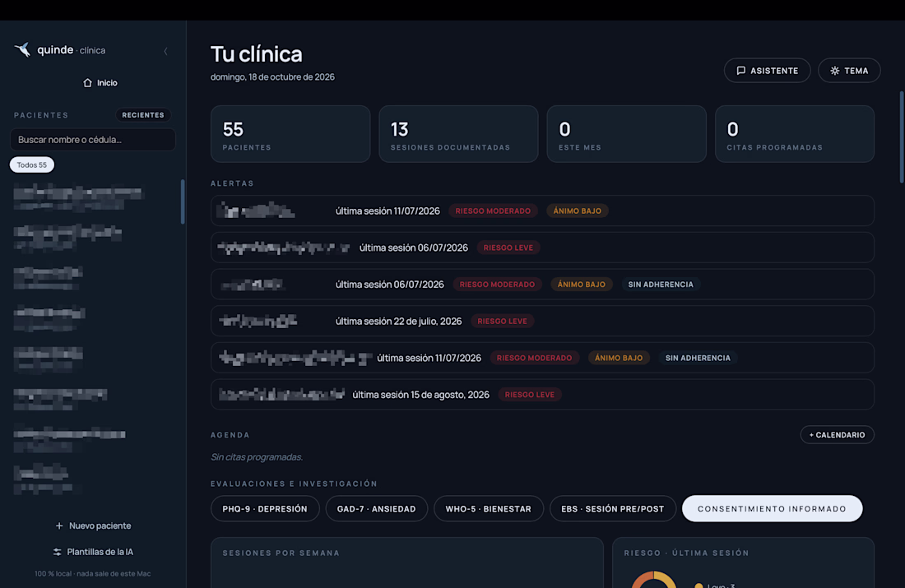Open Plantillas de la IA sliders icon
This screenshot has height=588, width=905.
[x=57, y=552]
